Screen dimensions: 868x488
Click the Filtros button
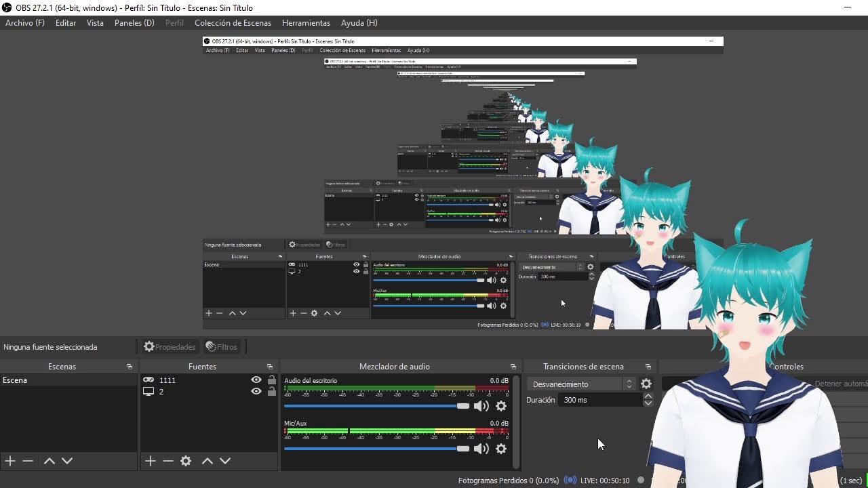[x=221, y=347]
